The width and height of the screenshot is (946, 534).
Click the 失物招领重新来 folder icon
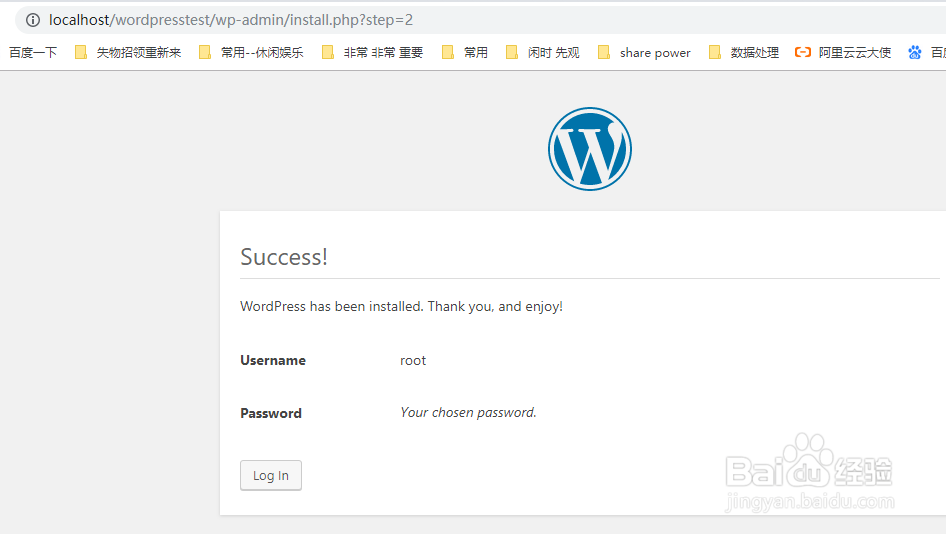coord(81,53)
